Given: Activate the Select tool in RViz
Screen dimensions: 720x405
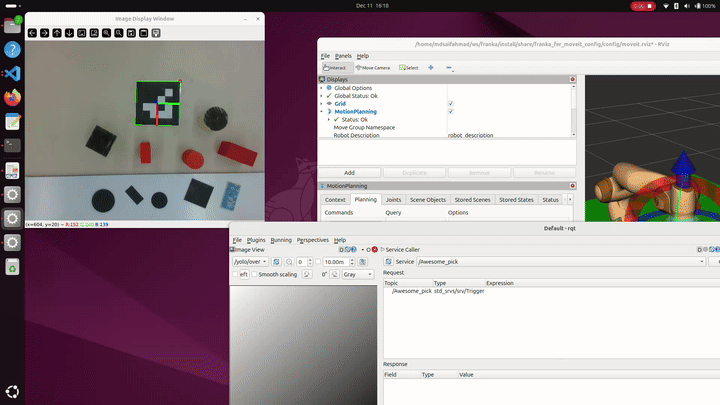Looking at the screenshot, I should point(408,67).
